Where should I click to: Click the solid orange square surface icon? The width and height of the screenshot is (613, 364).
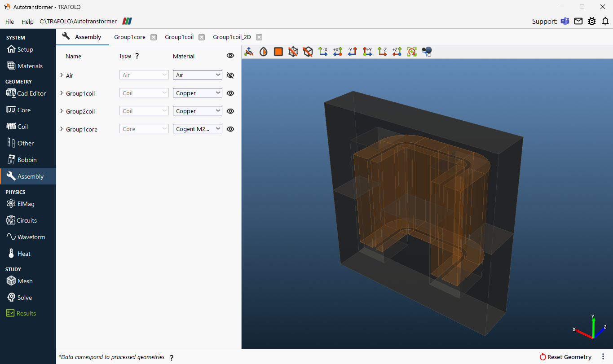[278, 52]
